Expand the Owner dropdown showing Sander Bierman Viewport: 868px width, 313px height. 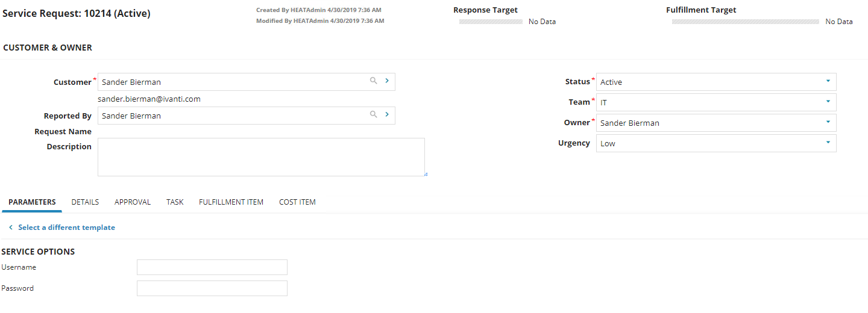point(716,123)
